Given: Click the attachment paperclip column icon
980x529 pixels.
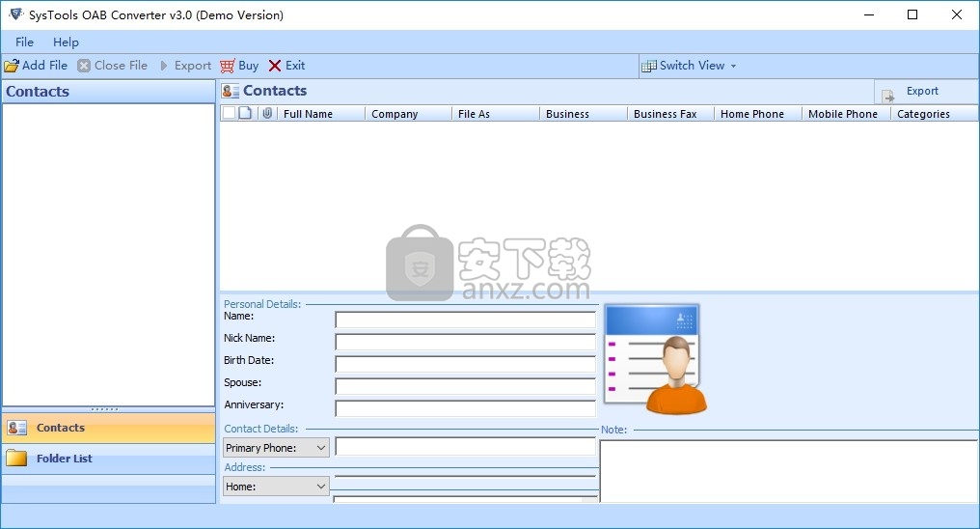Looking at the screenshot, I should pos(267,113).
